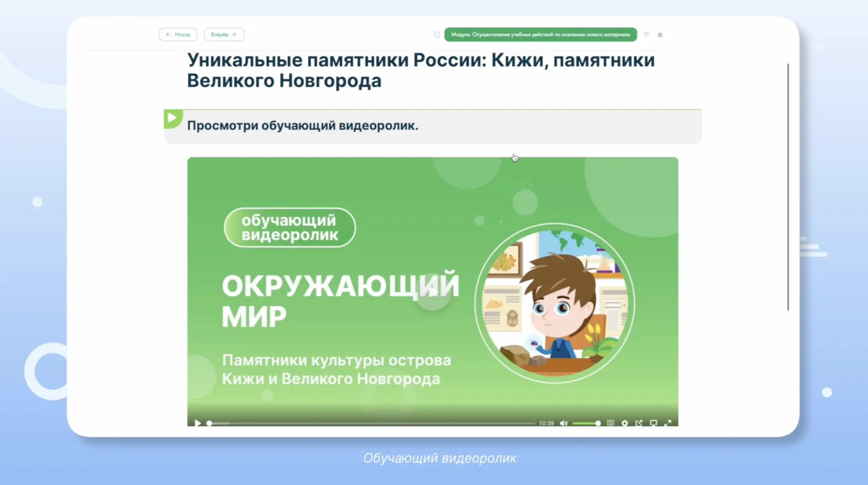Open playback quality options via the gear
Image resolution: width=868 pixels, height=485 pixels.
click(625, 423)
